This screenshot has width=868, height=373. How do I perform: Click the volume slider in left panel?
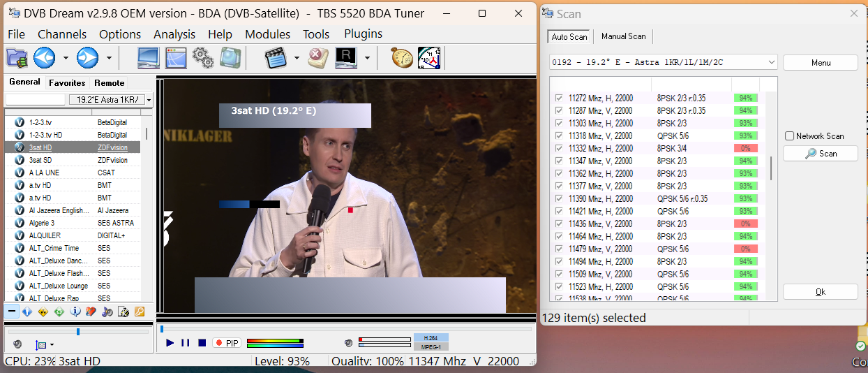point(77,332)
